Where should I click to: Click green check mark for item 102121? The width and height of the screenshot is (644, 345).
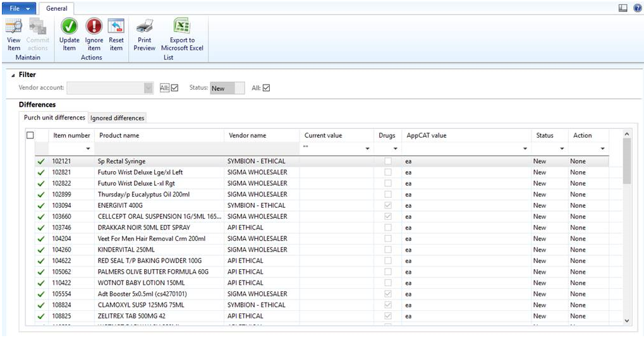[x=41, y=161]
